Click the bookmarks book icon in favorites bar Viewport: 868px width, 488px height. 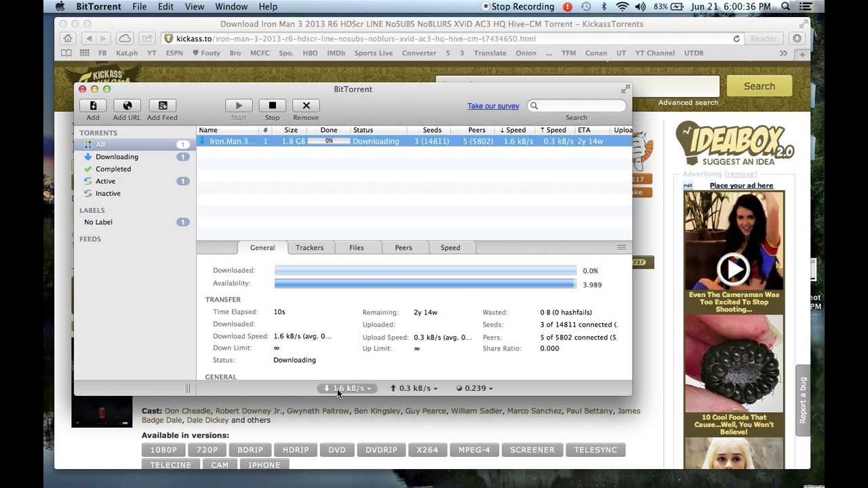pos(66,53)
